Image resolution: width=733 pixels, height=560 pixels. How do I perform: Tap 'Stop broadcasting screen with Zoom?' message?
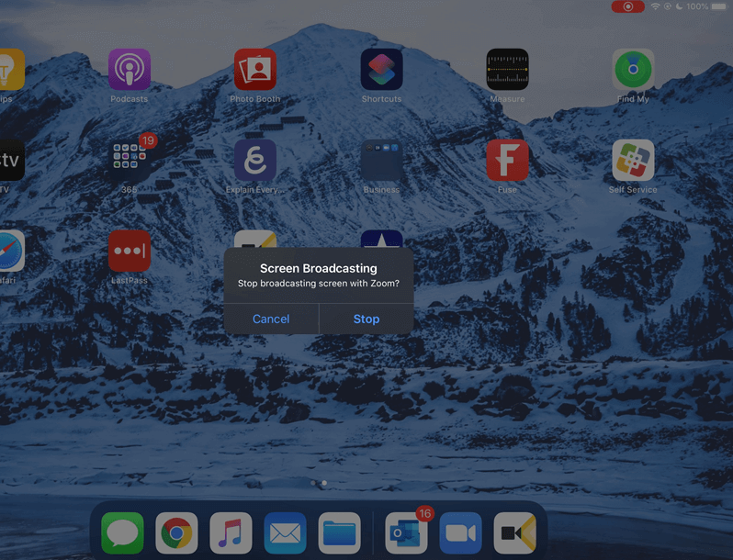tap(319, 284)
